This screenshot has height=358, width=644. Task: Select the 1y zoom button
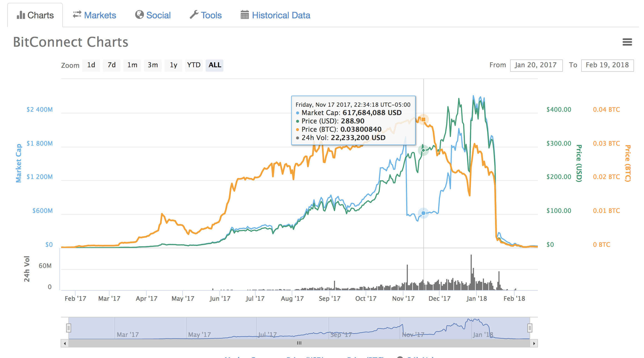pyautogui.click(x=173, y=65)
